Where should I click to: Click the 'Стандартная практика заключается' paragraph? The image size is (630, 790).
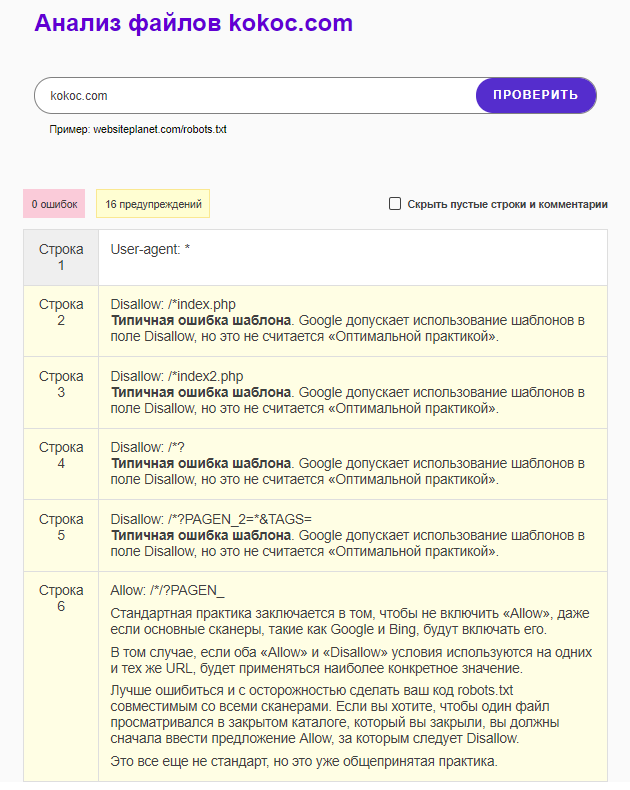[350, 622]
